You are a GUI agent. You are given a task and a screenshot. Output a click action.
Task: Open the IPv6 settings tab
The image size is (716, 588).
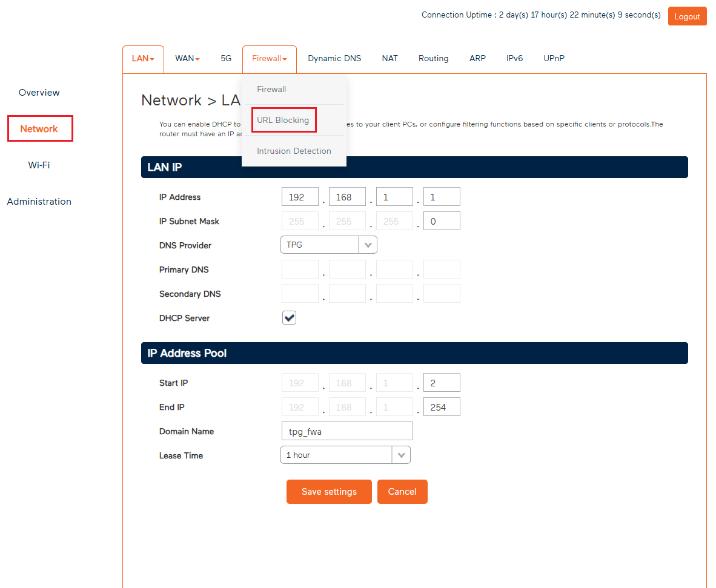pos(514,58)
